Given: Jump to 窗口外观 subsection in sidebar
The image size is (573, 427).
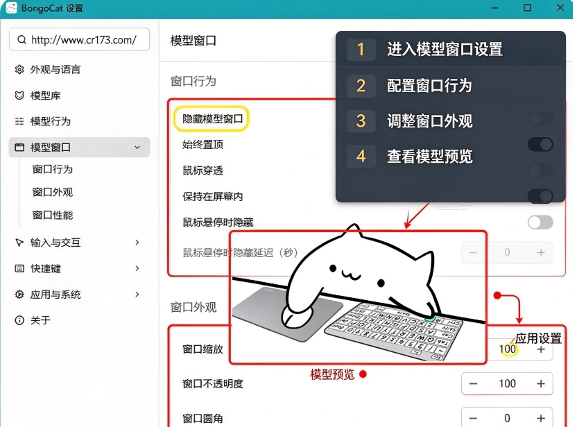Looking at the screenshot, I should click(x=53, y=192).
